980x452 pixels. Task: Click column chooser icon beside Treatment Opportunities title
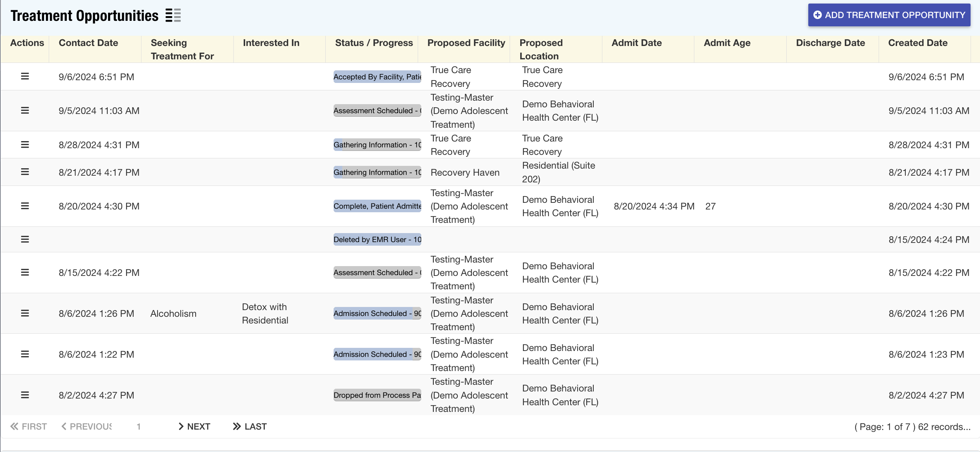click(x=173, y=15)
